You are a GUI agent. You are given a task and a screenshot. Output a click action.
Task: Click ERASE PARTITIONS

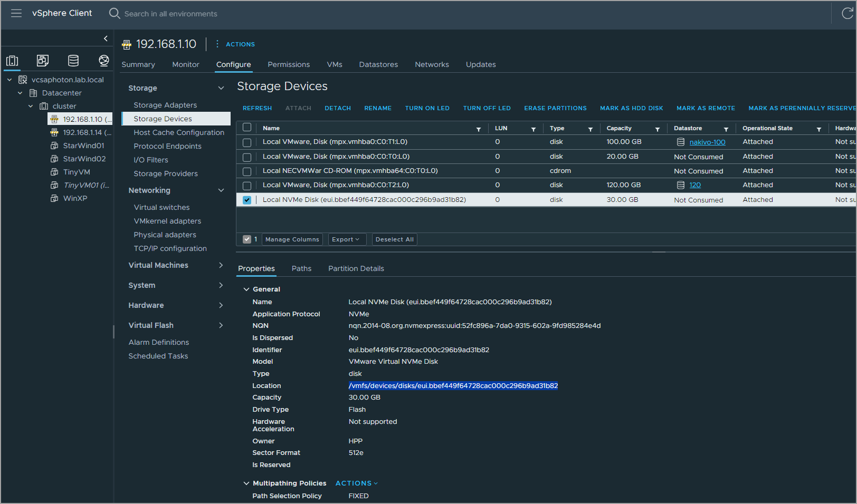pyautogui.click(x=555, y=108)
